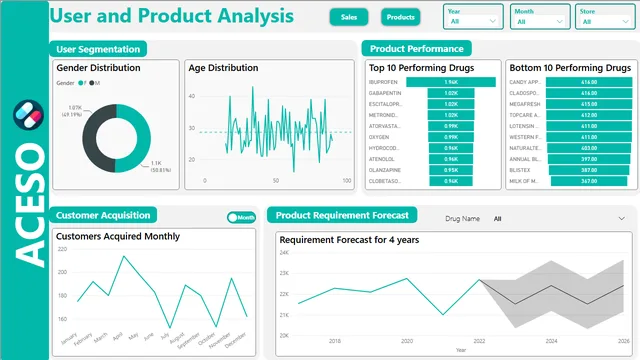Click the Age Distribution chart title
Viewport: 640px width, 360px height.
pyautogui.click(x=223, y=68)
